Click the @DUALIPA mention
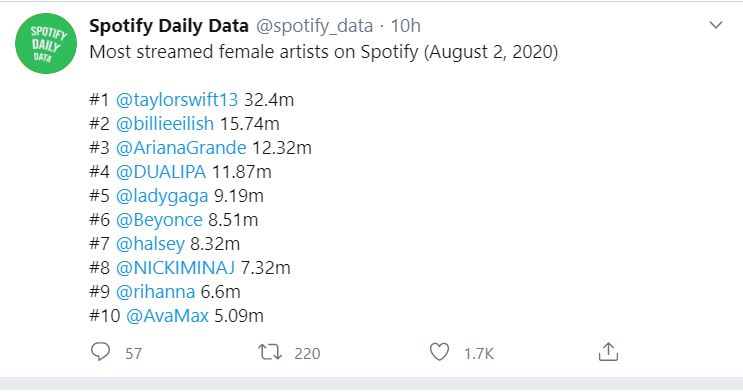The width and height of the screenshot is (743, 392). 161,172
